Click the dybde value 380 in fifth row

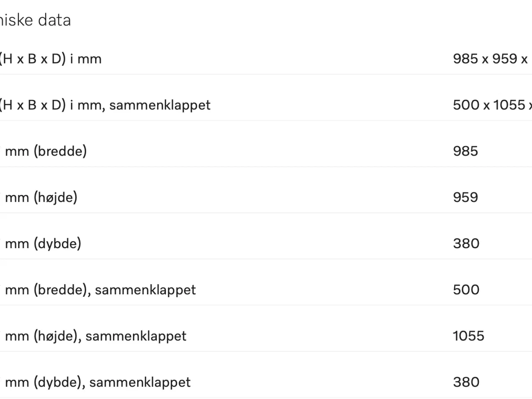[x=466, y=243]
